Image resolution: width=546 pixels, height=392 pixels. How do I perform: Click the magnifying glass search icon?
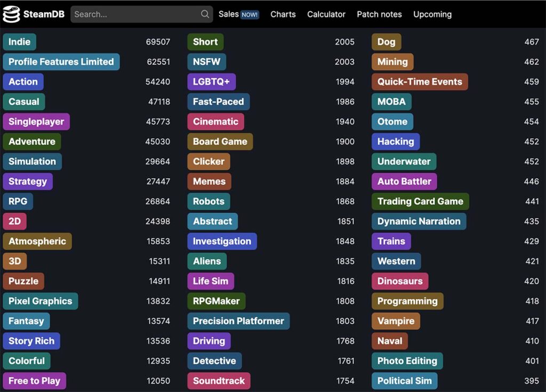[x=205, y=14]
